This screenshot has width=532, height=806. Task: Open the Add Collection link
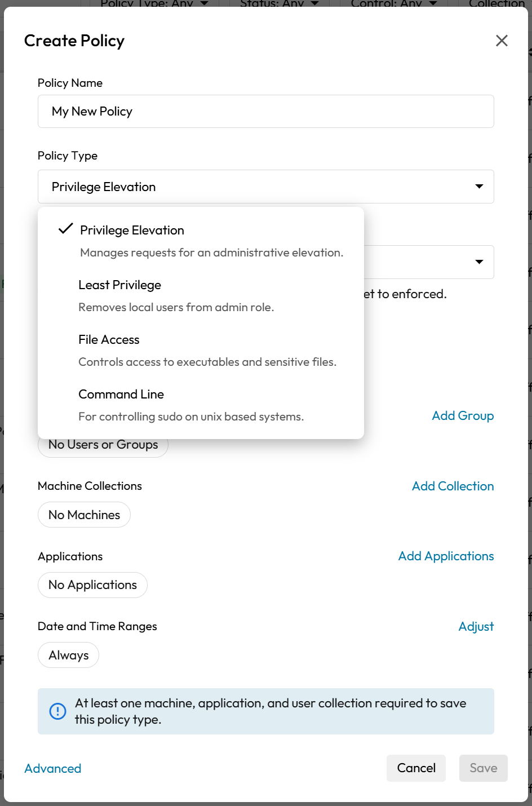(453, 486)
